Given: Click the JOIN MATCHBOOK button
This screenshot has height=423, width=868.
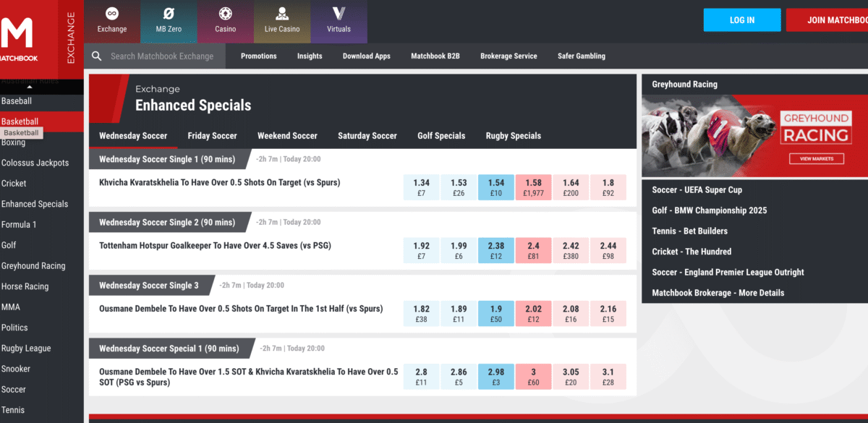Looking at the screenshot, I should coord(827,20).
